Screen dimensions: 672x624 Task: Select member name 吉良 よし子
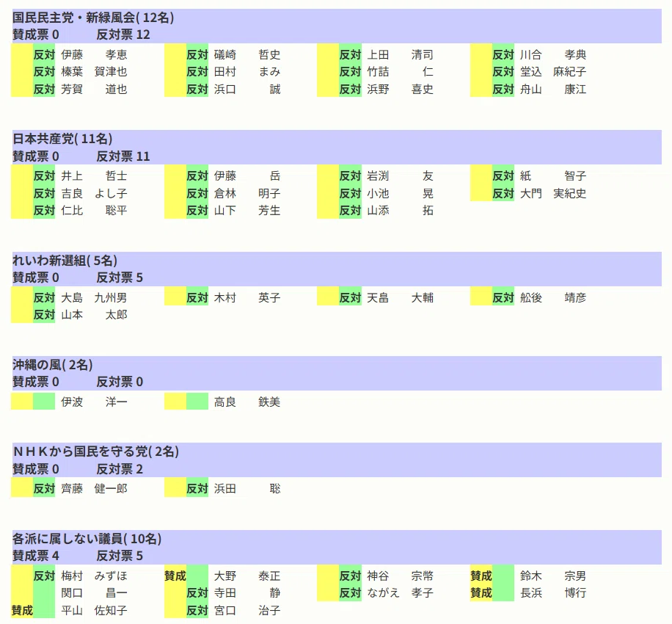click(x=94, y=193)
